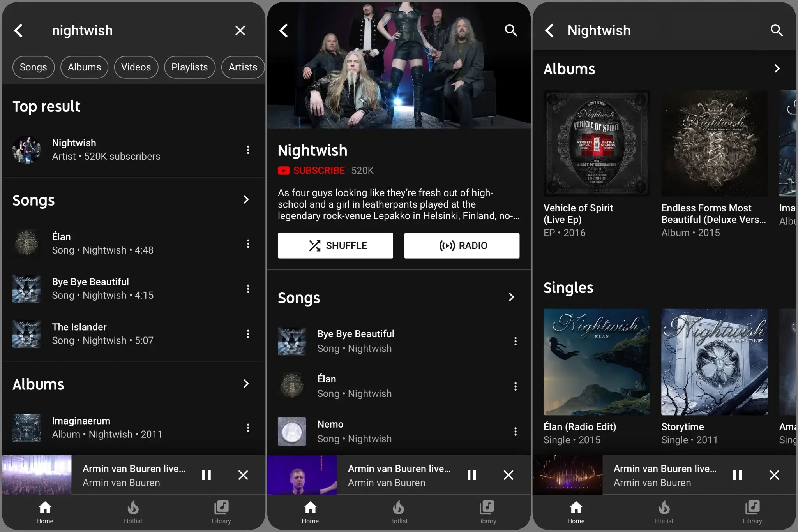Open more options for Nemo song
The height and width of the screenshot is (532, 798).
pyautogui.click(x=516, y=432)
